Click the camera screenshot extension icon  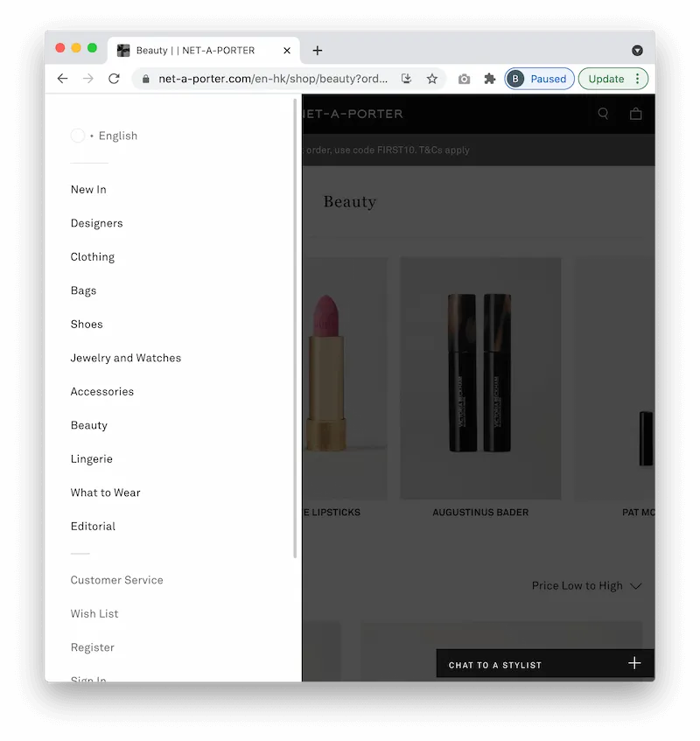pos(464,79)
